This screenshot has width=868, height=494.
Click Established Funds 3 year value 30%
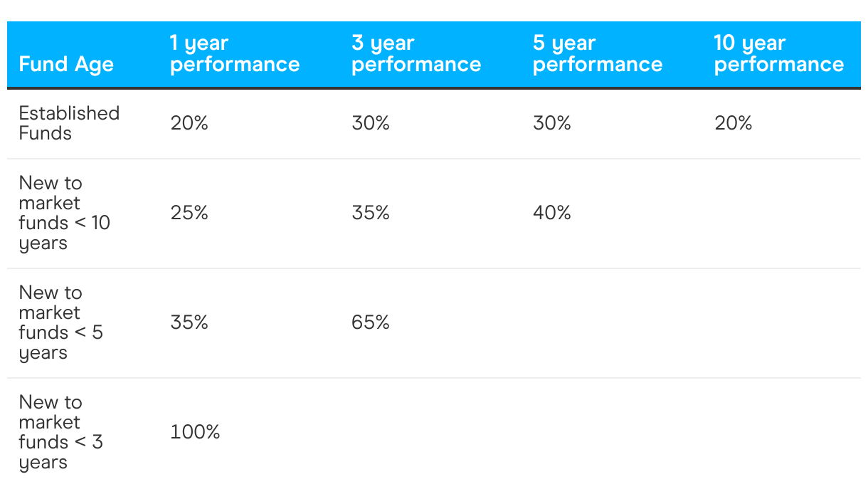pyautogui.click(x=371, y=123)
